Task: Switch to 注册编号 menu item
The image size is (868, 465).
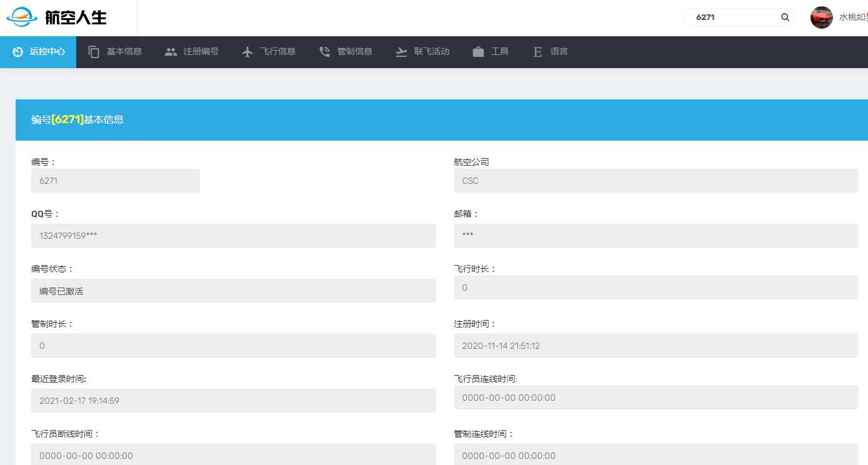Action: (201, 51)
